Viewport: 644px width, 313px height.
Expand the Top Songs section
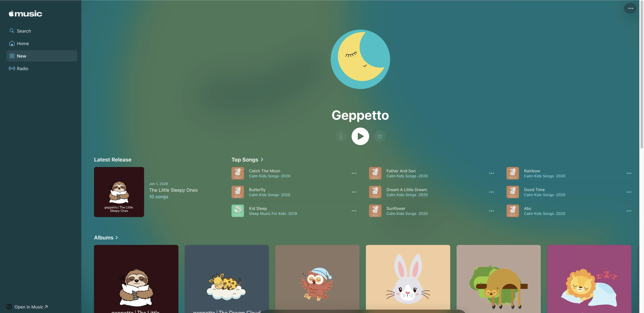coord(247,160)
